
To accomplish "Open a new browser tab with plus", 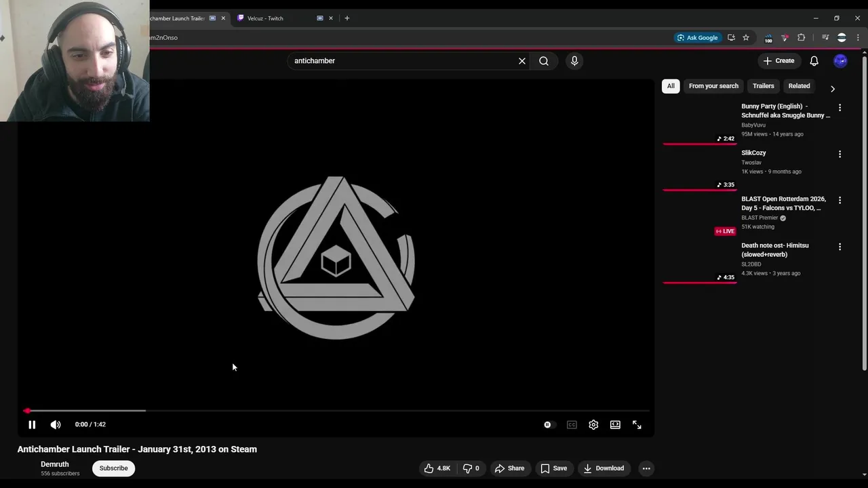I will [x=347, y=18].
